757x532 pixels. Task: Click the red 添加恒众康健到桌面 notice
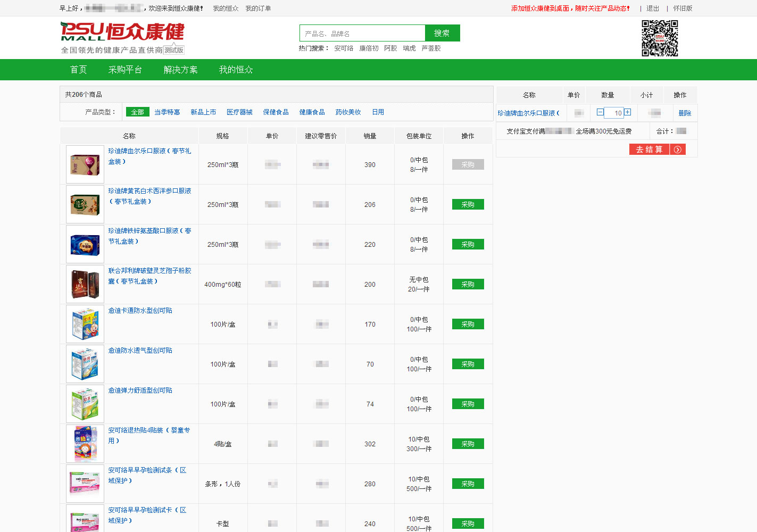570,9
